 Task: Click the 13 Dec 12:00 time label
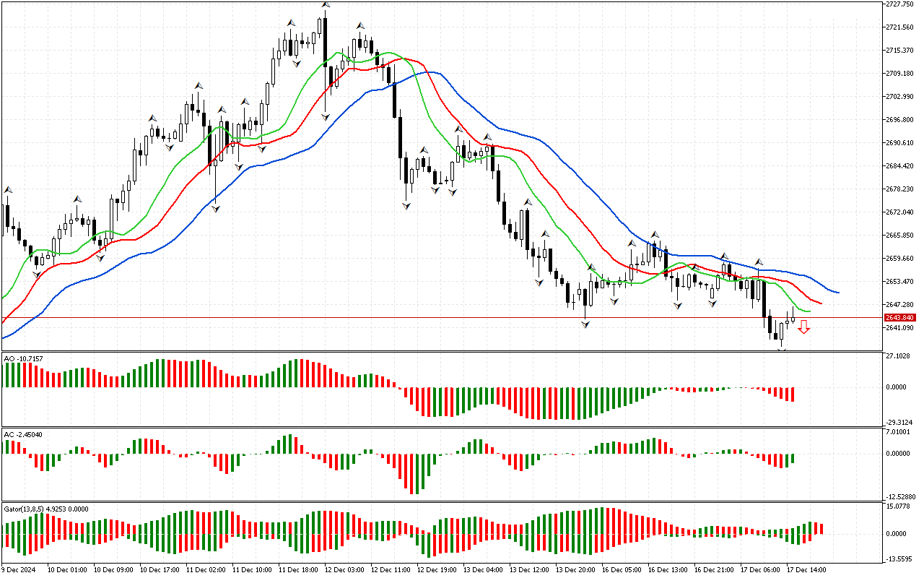(529, 569)
